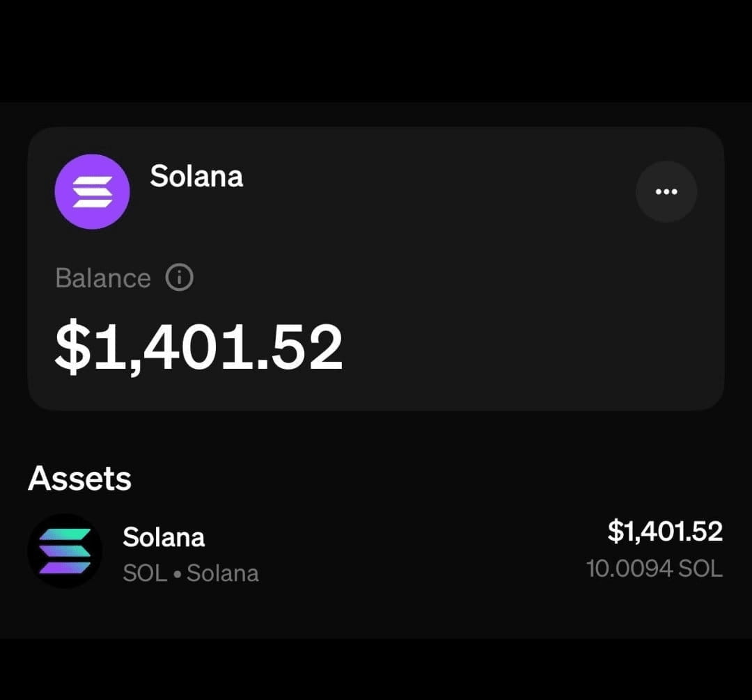Tap the 10.0094 SOL quantity
752x700 pixels.
(x=655, y=568)
